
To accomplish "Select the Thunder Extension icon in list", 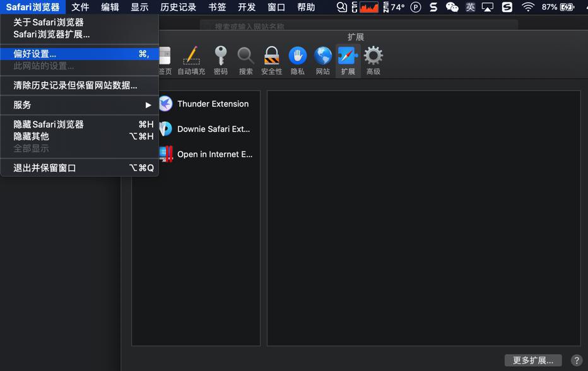I will coord(165,103).
